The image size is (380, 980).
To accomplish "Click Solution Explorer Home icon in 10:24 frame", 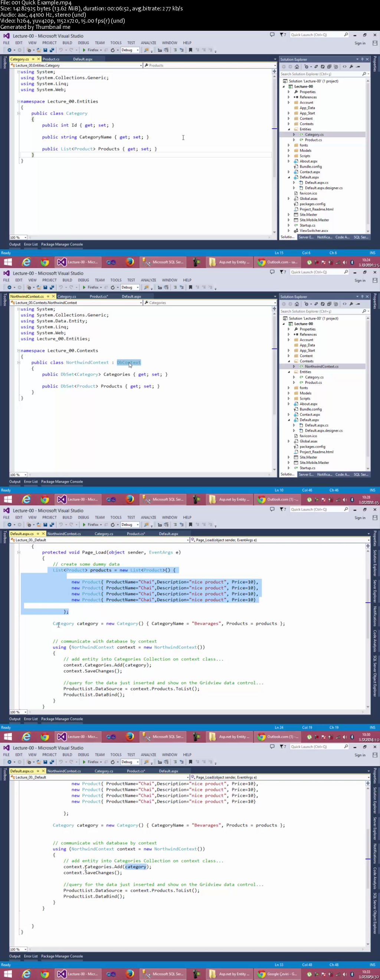I will pyautogui.click(x=297, y=67).
